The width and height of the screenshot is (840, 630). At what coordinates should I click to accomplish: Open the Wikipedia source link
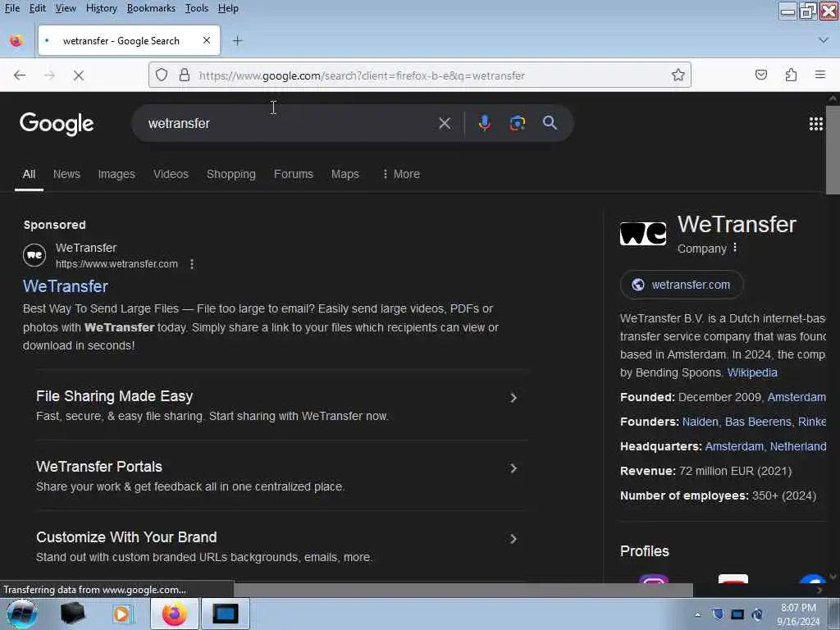pyautogui.click(x=752, y=372)
